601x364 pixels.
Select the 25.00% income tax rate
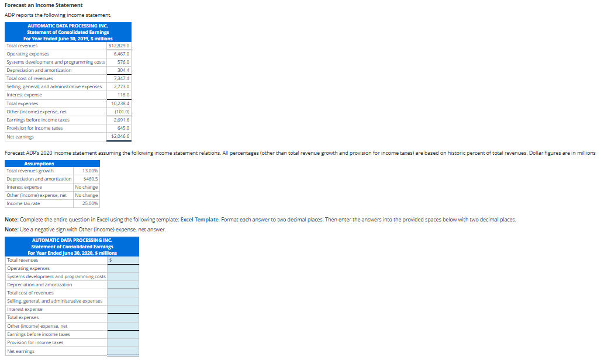90,203
